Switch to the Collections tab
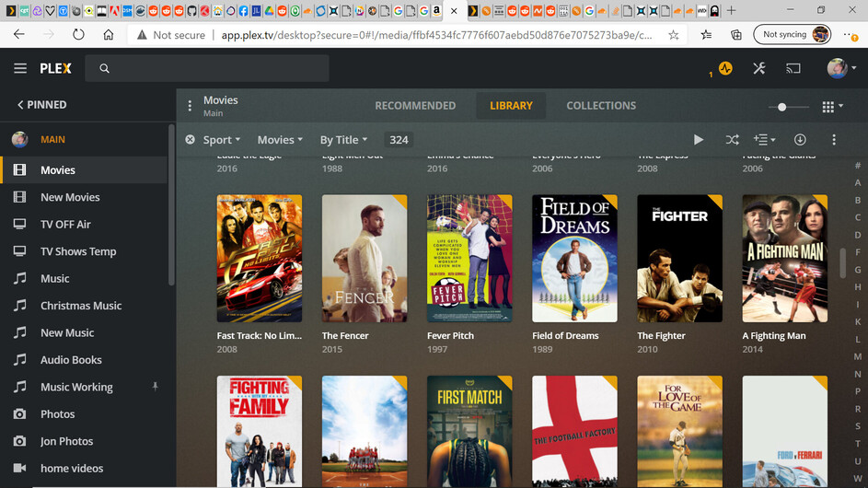The height and width of the screenshot is (488, 868). (x=601, y=105)
